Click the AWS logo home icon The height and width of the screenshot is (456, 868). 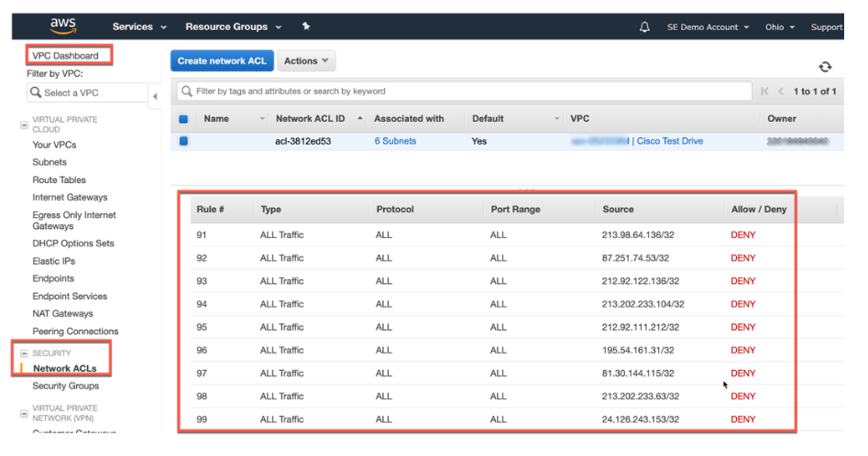[62, 26]
